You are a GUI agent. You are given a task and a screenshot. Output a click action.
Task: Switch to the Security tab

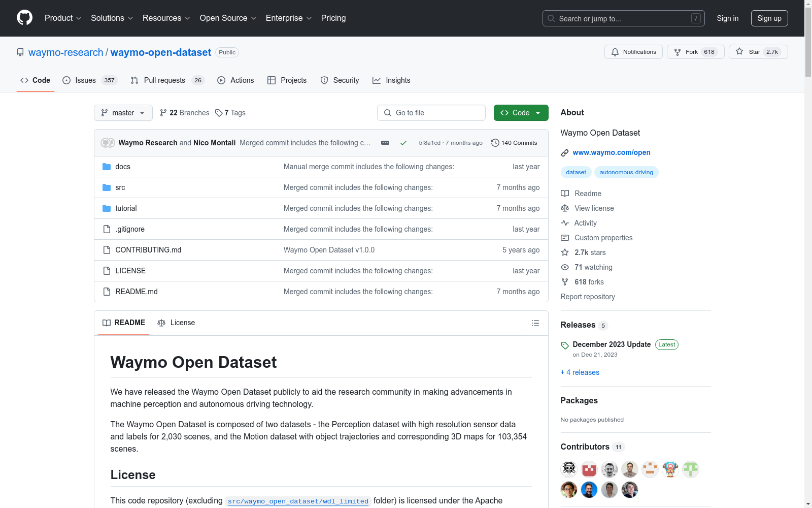[340, 80]
